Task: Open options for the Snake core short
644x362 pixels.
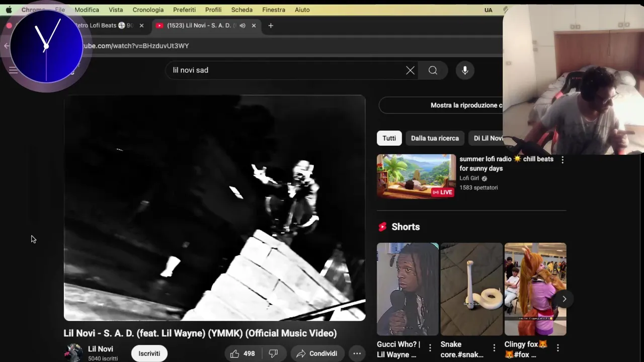Action: coord(494,348)
